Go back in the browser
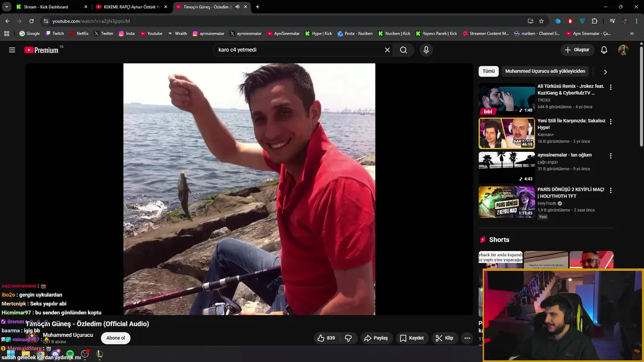This screenshot has width=644, height=362. click(7, 21)
